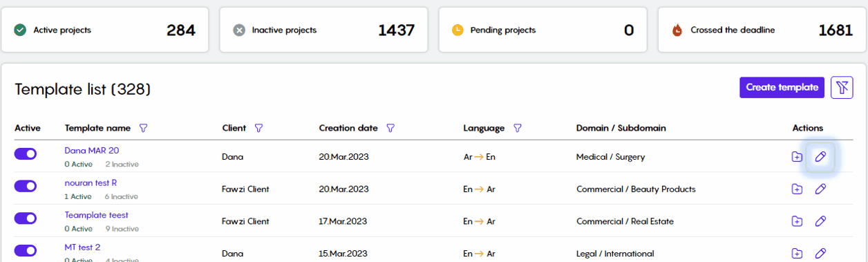Add project folder for nouran test R
The height and width of the screenshot is (262, 868).
point(797,189)
